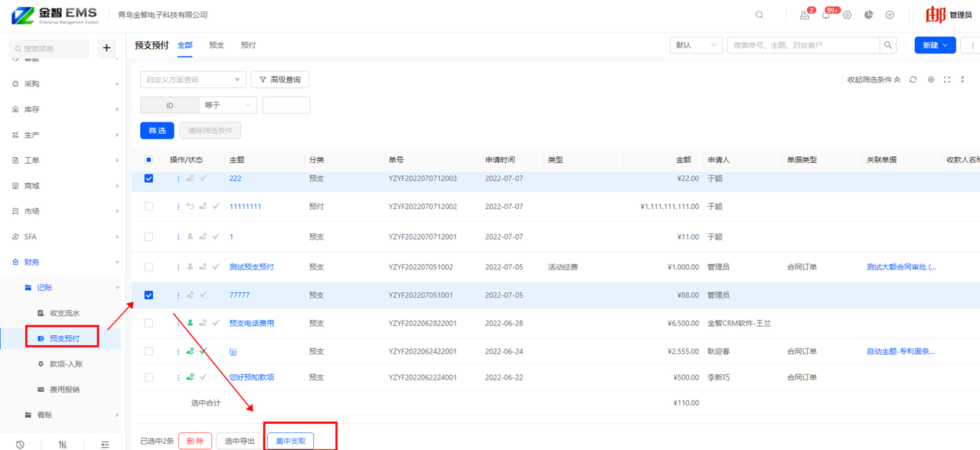Image resolution: width=980 pixels, height=450 pixels.
Task: Open the history clock icon at sidebar bottom
Action: coord(20,445)
